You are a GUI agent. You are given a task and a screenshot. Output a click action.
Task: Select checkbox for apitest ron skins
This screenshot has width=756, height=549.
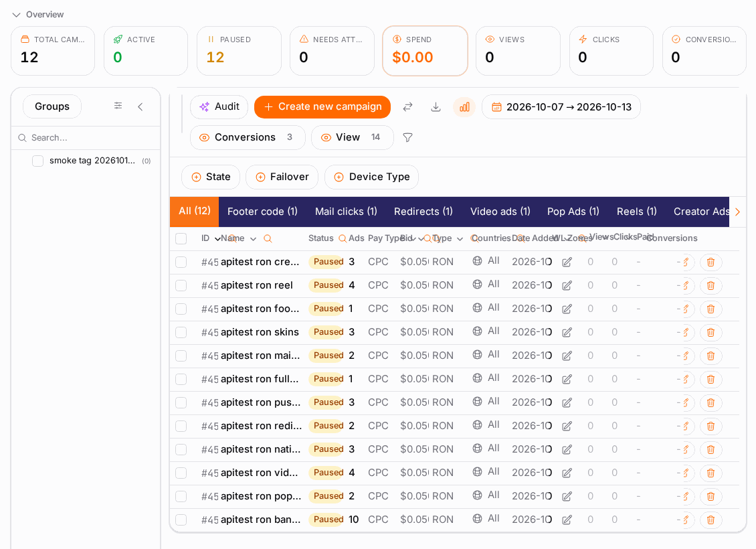[181, 332]
